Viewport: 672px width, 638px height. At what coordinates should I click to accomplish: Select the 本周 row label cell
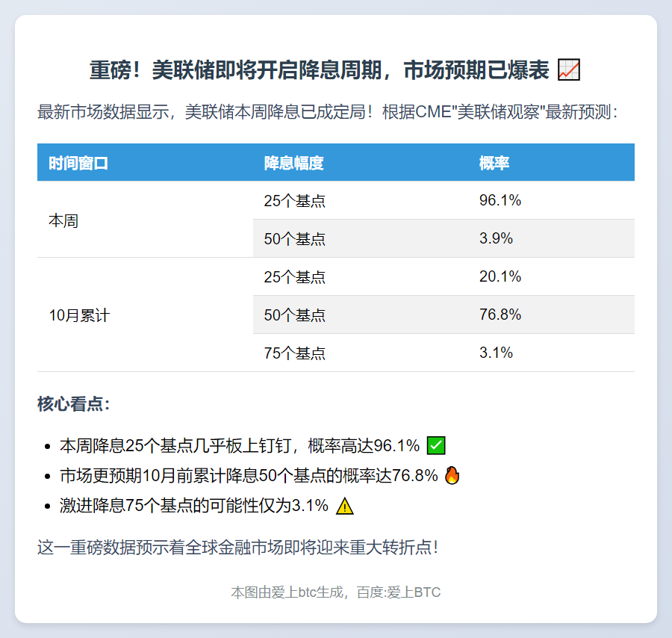pyautogui.click(x=63, y=221)
